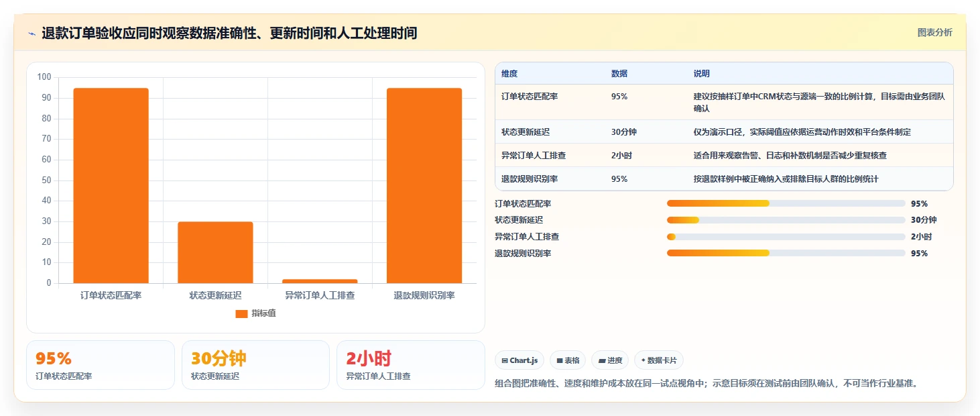
Task: Click the 退款规则识别率 progress bar
Action: [786, 254]
